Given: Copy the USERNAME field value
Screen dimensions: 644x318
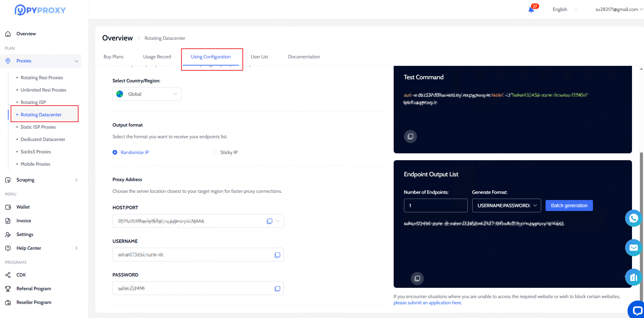Looking at the screenshot, I should pos(277,255).
